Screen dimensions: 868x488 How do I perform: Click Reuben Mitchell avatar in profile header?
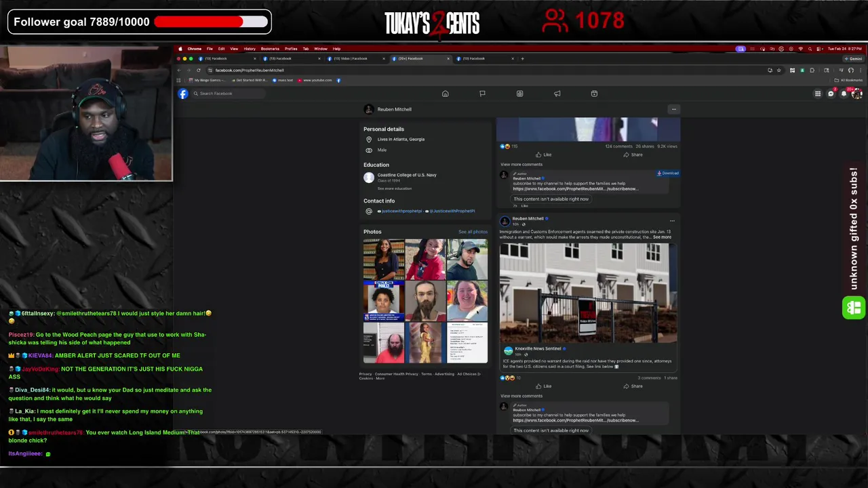tap(368, 109)
